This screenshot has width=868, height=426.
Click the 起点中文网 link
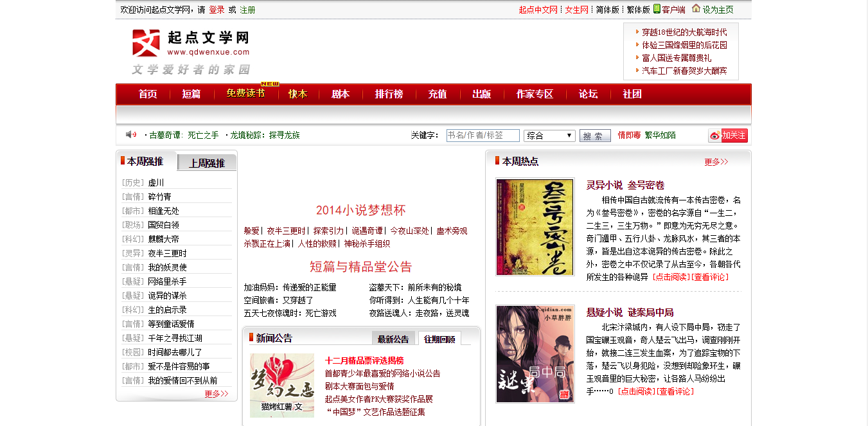pyautogui.click(x=538, y=10)
